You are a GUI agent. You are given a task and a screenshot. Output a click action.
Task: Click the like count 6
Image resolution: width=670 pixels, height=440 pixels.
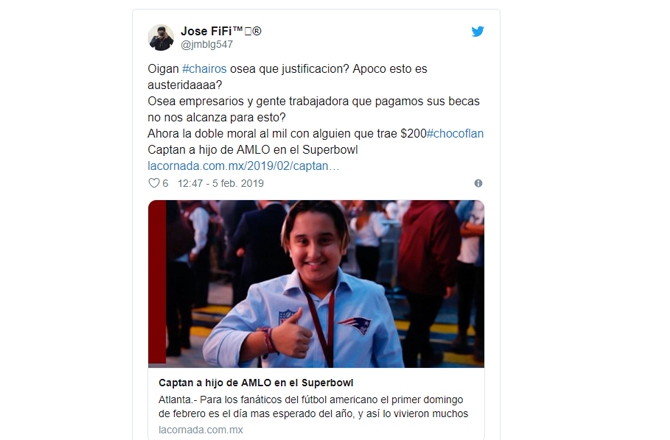tap(165, 183)
